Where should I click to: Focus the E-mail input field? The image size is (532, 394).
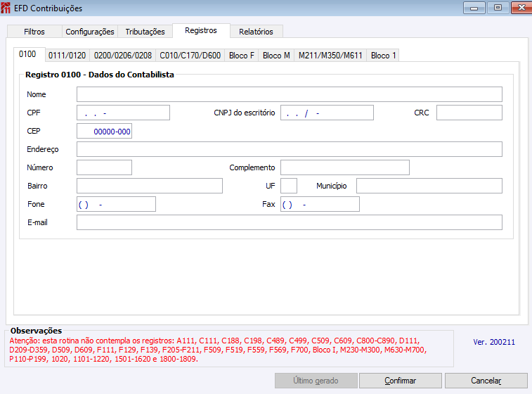[x=290, y=223]
